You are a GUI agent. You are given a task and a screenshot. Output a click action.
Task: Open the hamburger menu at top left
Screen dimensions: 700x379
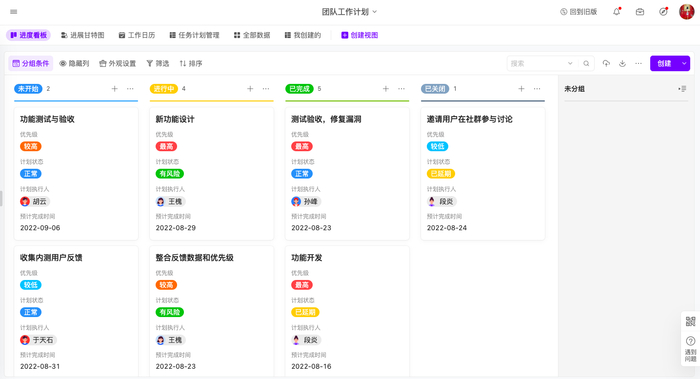coord(13,12)
